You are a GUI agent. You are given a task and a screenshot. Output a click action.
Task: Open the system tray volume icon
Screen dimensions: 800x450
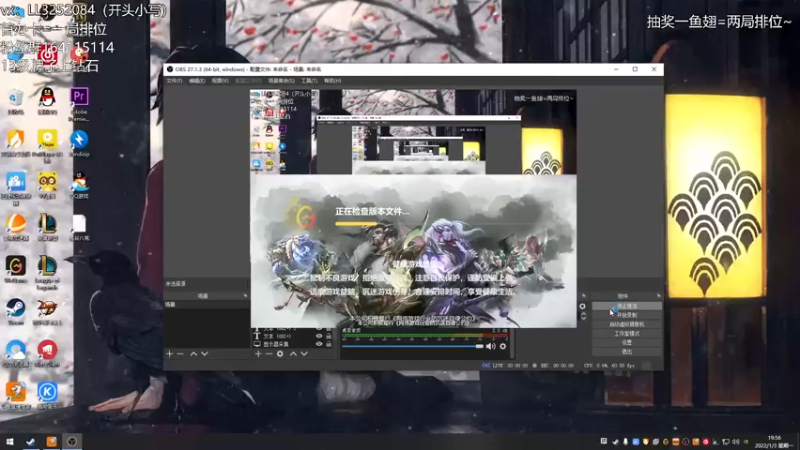(x=735, y=441)
